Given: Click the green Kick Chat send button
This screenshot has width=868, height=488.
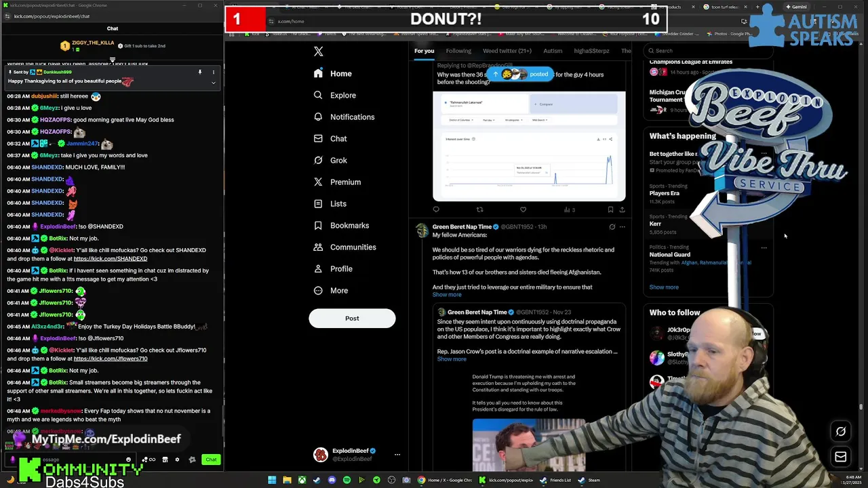Looking at the screenshot, I should pos(211,460).
